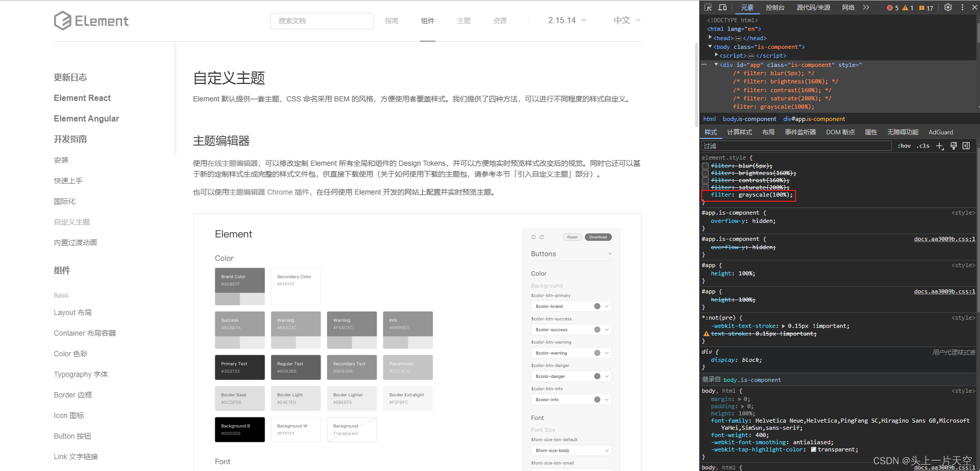Open the 2.15.14 version dropdown
The image size is (980, 471).
coord(567,21)
